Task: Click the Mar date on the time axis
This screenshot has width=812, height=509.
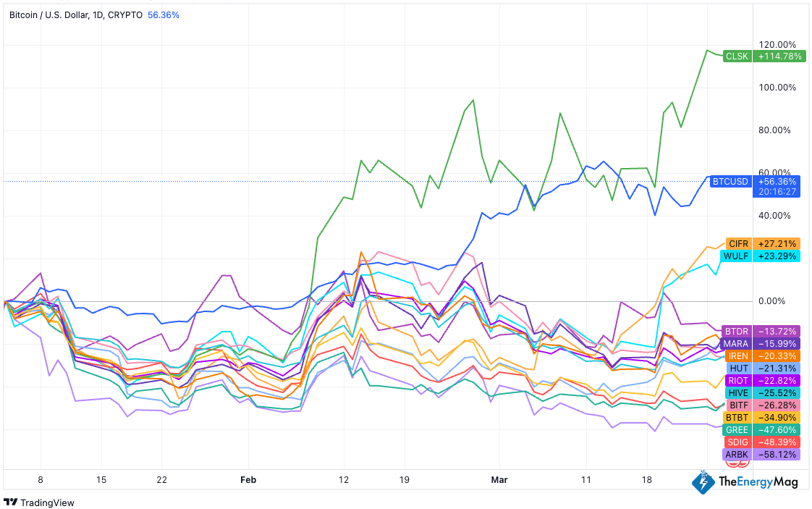Action: pyautogui.click(x=499, y=480)
